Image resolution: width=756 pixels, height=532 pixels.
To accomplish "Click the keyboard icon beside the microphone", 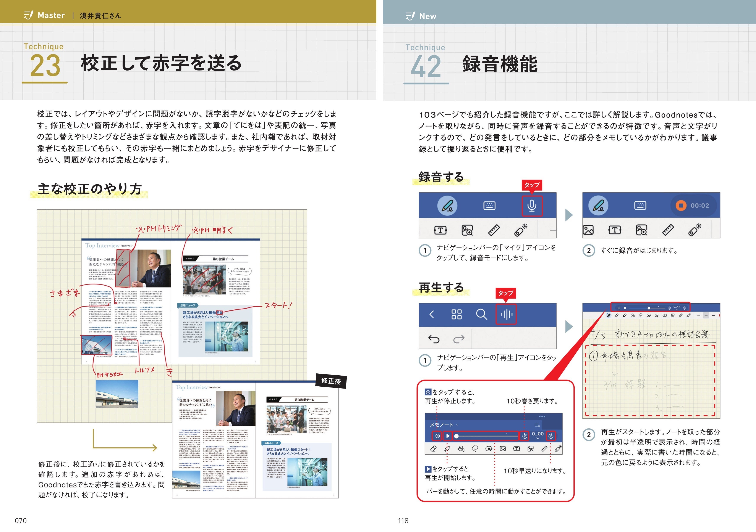I will [489, 206].
